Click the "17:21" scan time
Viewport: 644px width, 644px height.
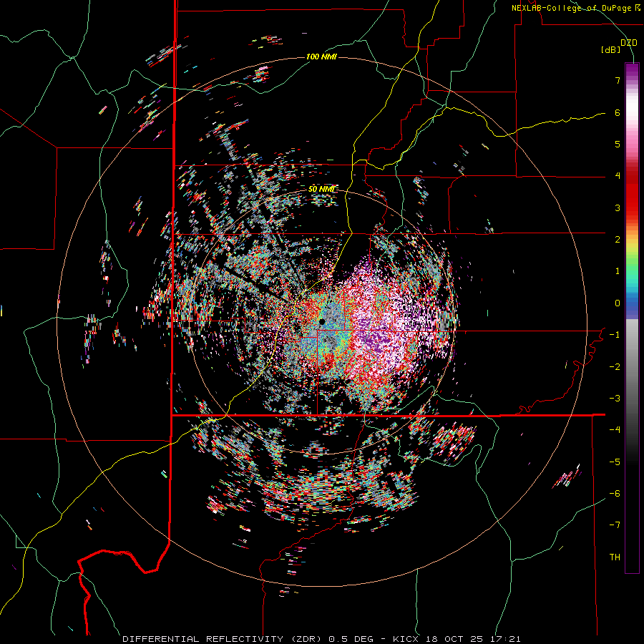click(x=506, y=639)
